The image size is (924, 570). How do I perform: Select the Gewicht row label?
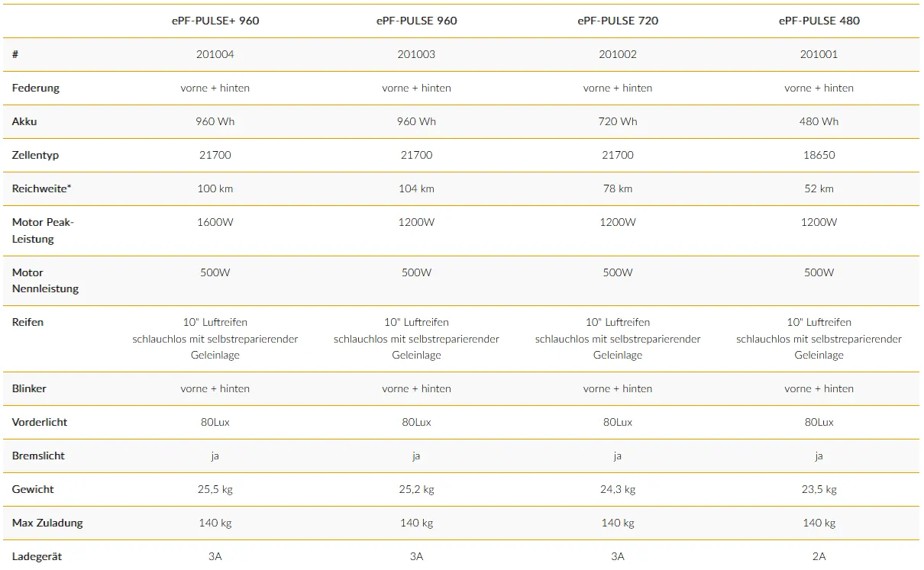(x=33, y=489)
